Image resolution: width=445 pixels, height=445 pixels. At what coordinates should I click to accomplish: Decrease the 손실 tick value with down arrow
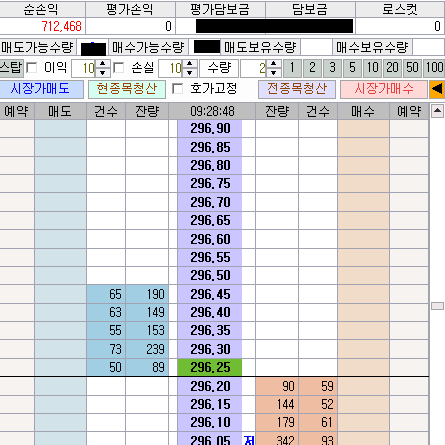click(190, 72)
